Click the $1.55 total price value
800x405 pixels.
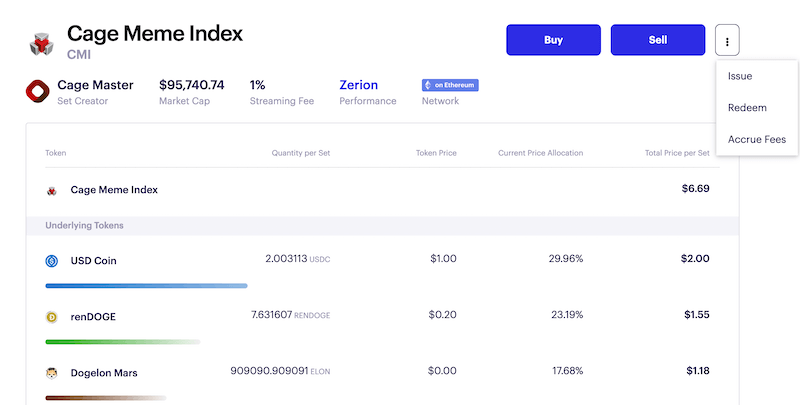[x=697, y=315]
